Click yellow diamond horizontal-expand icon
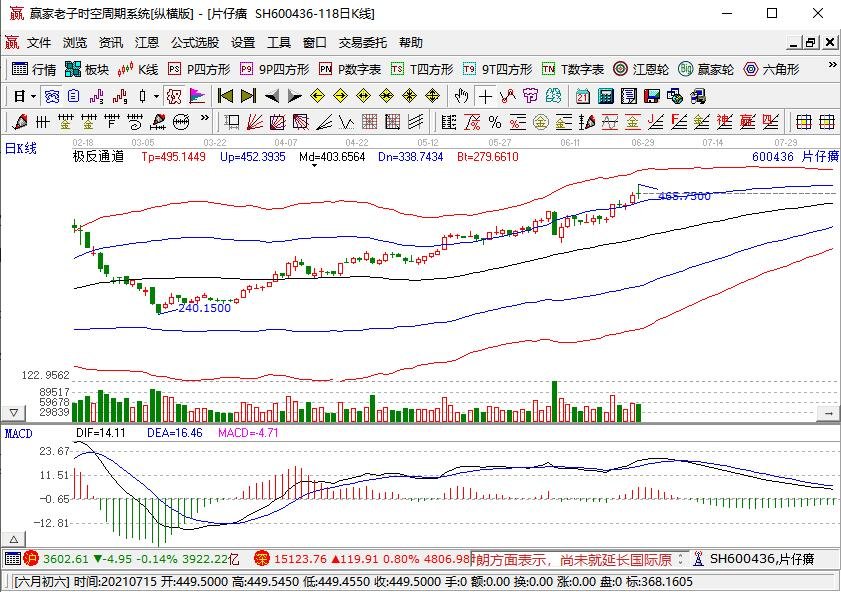 [364, 97]
